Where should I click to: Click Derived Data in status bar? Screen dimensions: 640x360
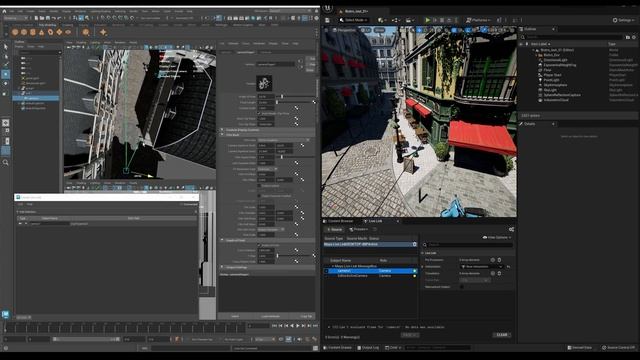tap(580, 348)
